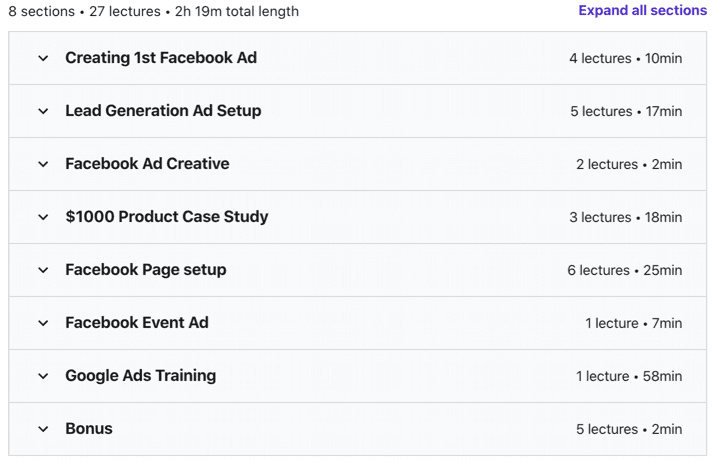
Task: Select the Facebook Ad Creative section title
Action: click(147, 164)
